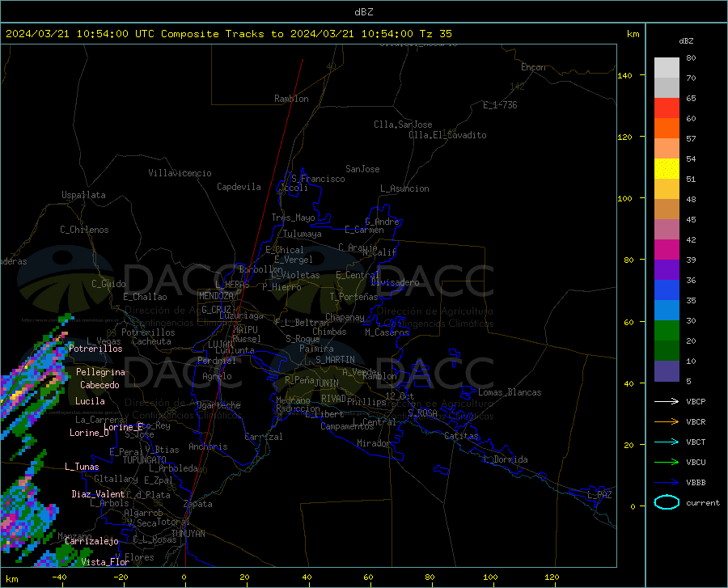Click the Encon label top right

(533, 67)
